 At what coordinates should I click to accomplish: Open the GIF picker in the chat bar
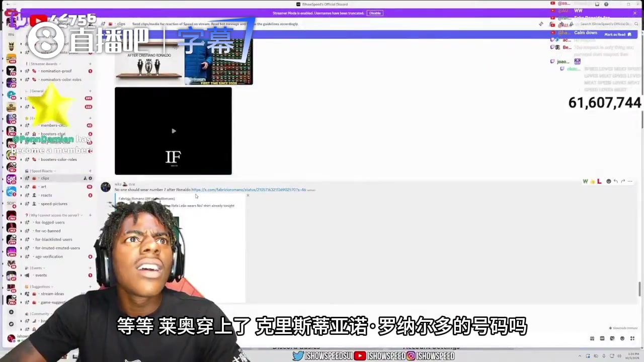(x=602, y=338)
